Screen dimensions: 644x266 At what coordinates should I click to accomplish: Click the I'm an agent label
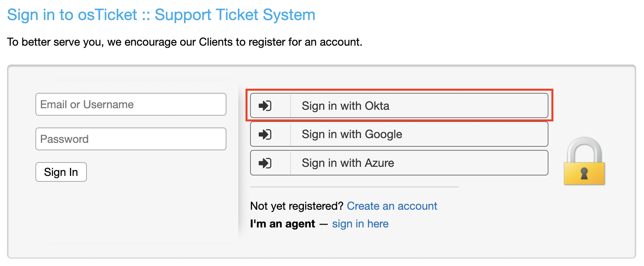click(283, 224)
